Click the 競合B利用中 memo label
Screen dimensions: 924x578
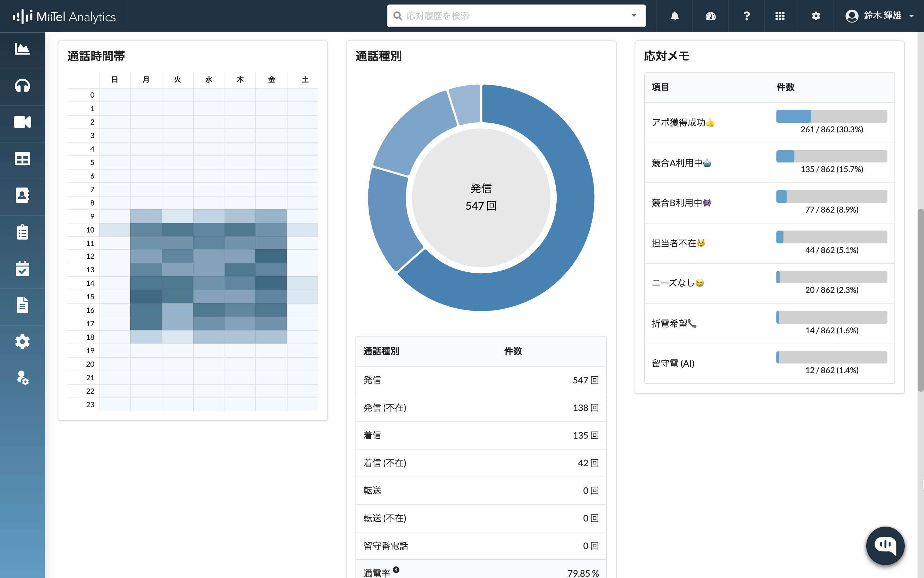coord(681,203)
